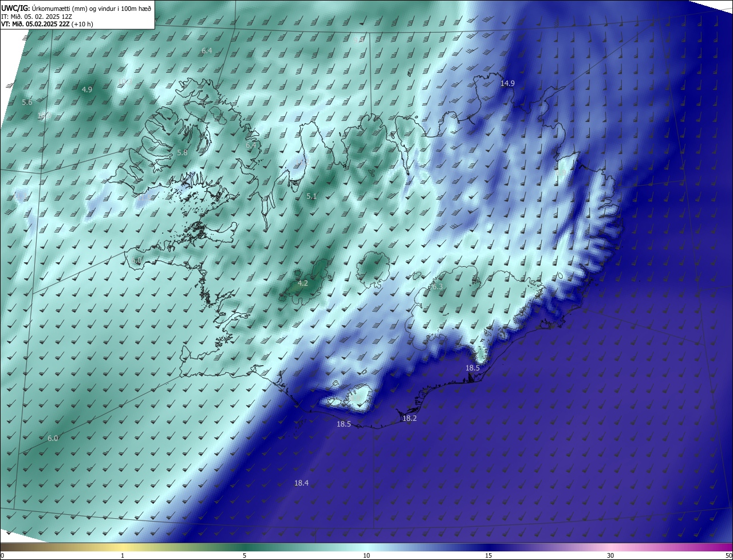733x560 pixels.
Task: Click the 0 tick on the color scale
Action: [2, 556]
